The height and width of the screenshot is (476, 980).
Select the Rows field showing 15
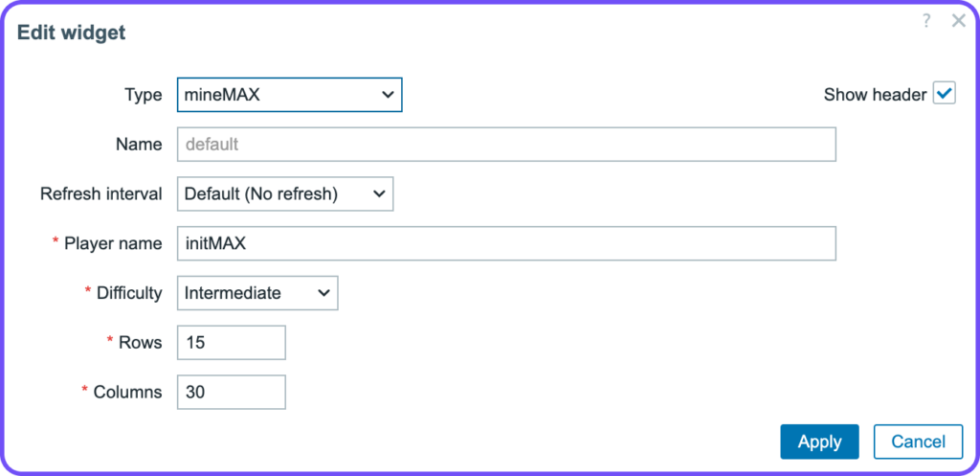(x=232, y=342)
